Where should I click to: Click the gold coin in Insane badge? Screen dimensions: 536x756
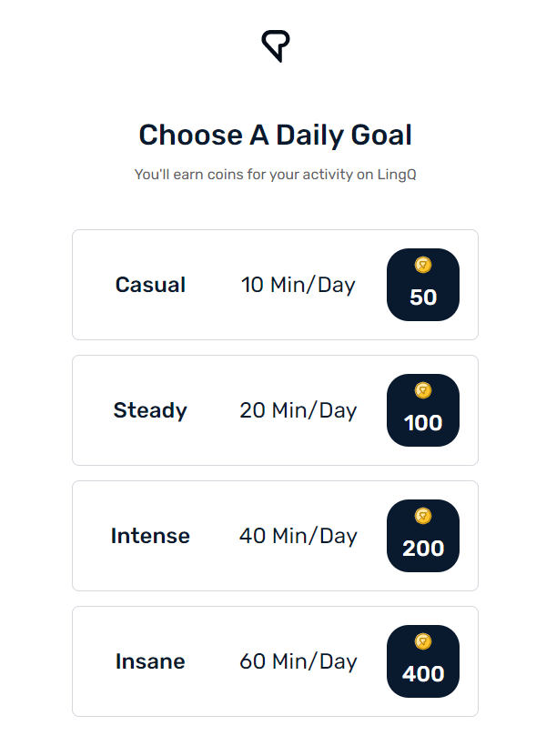click(x=423, y=641)
